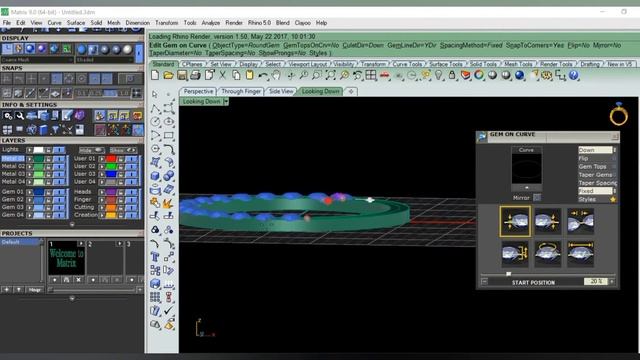
Task: Click the four-viewport layout icon
Action: coord(371,75)
